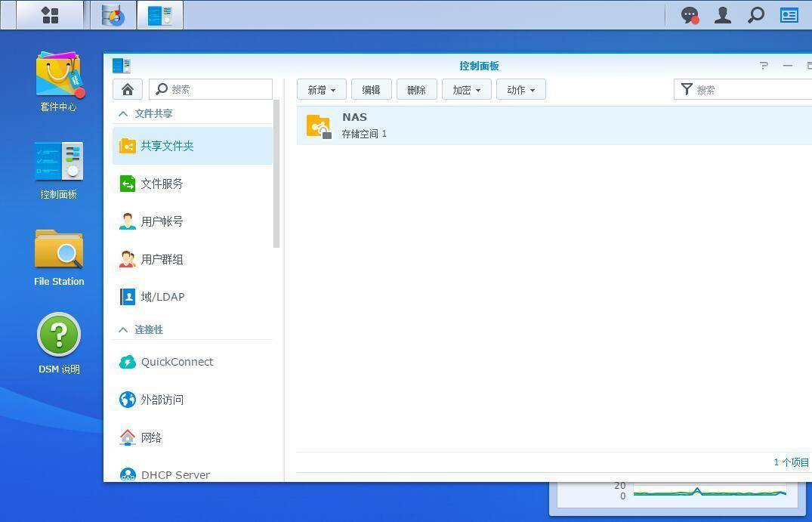Open the notifications chat bubble icon
812x522 pixels.
click(690, 15)
